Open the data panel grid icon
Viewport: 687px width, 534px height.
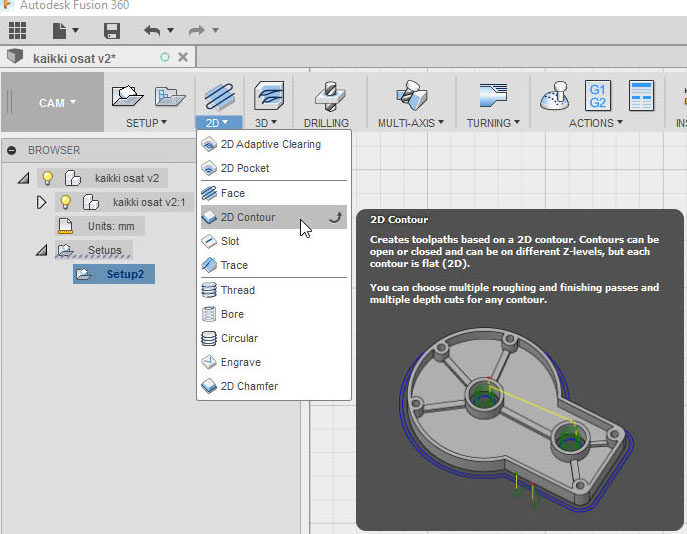pyautogui.click(x=18, y=31)
